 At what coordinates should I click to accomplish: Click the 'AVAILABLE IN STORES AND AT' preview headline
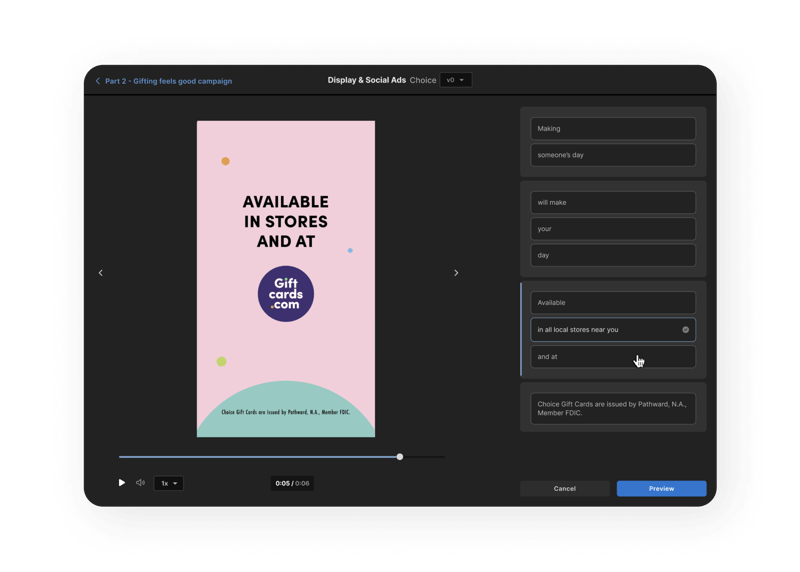[286, 221]
